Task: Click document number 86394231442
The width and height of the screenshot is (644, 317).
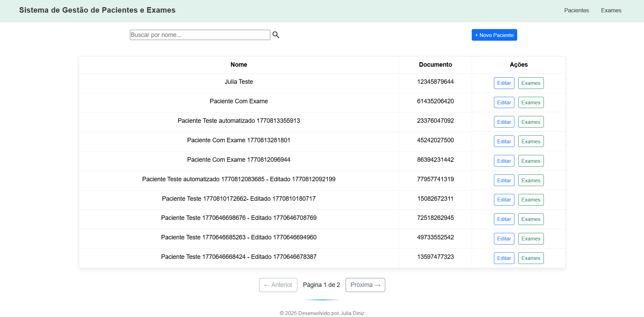Action: click(x=435, y=160)
